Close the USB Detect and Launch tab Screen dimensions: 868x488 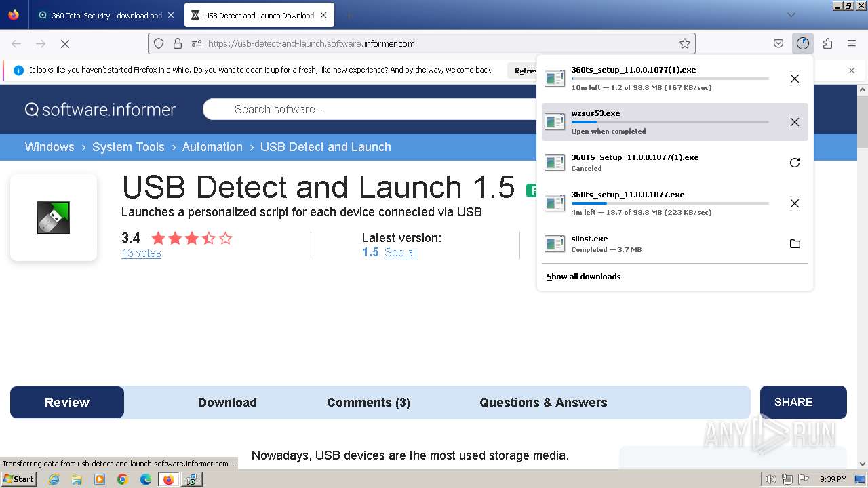(323, 15)
